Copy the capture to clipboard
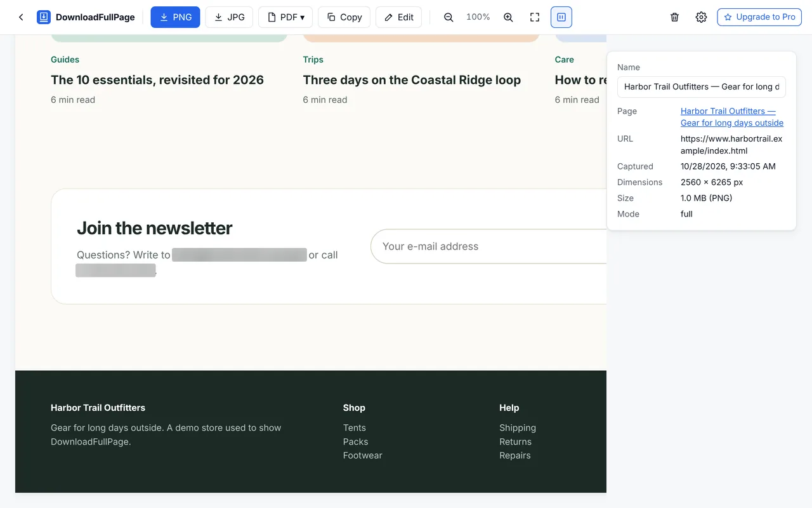This screenshot has height=508, width=812. [344, 17]
